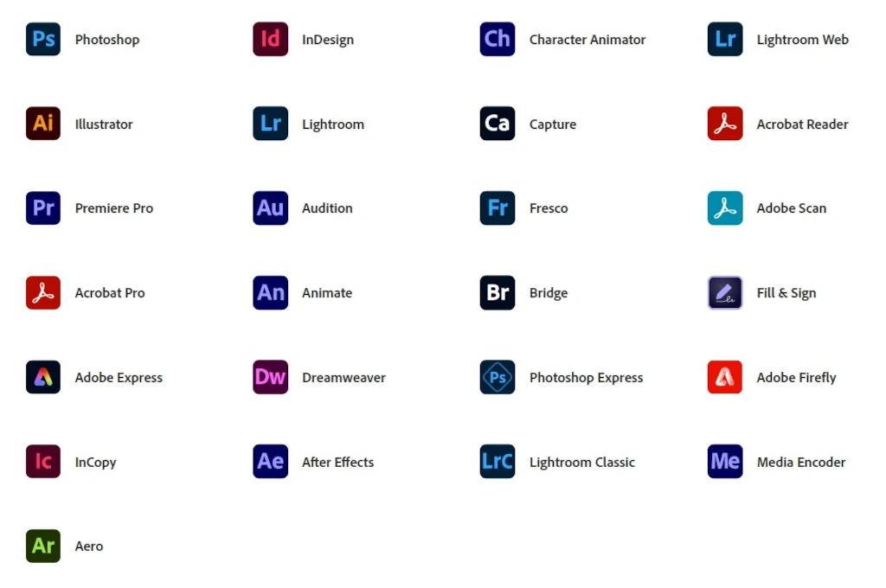Open Acrobat Pro via its icon
The width and height of the screenshot is (886, 588).
tap(42, 292)
